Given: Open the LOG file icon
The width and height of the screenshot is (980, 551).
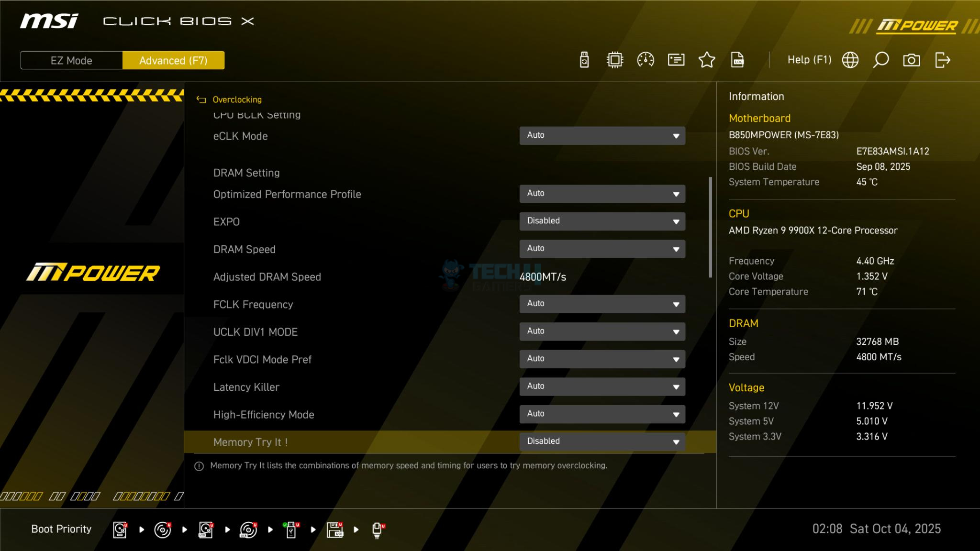Looking at the screenshot, I should pyautogui.click(x=737, y=60).
